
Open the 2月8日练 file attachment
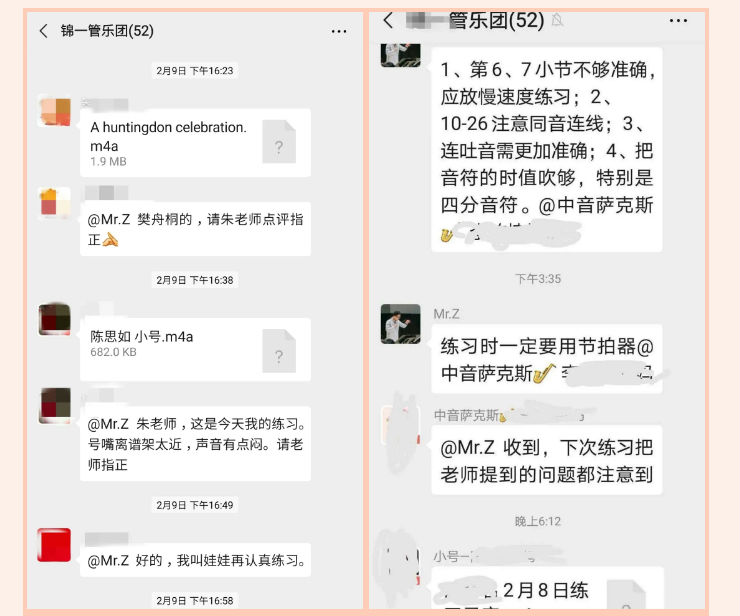coord(547,589)
